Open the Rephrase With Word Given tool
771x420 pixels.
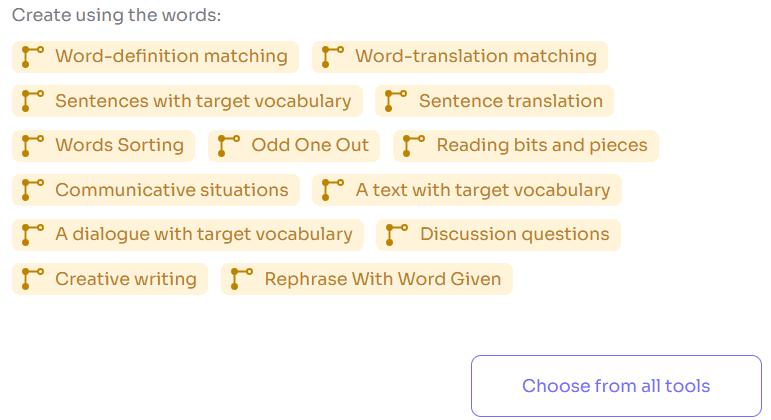tap(382, 278)
